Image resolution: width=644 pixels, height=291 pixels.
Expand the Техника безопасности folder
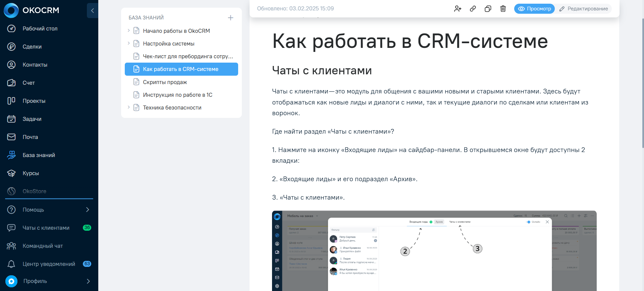[128, 107]
